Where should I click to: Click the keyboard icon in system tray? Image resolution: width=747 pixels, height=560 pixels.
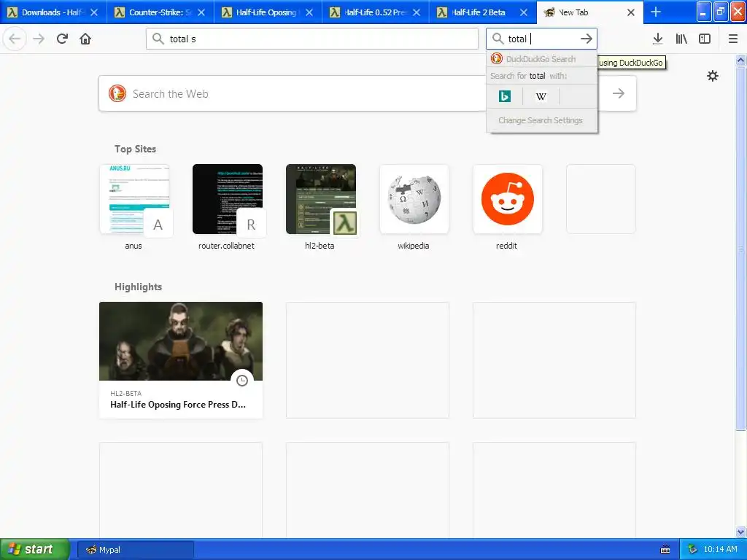665,550
